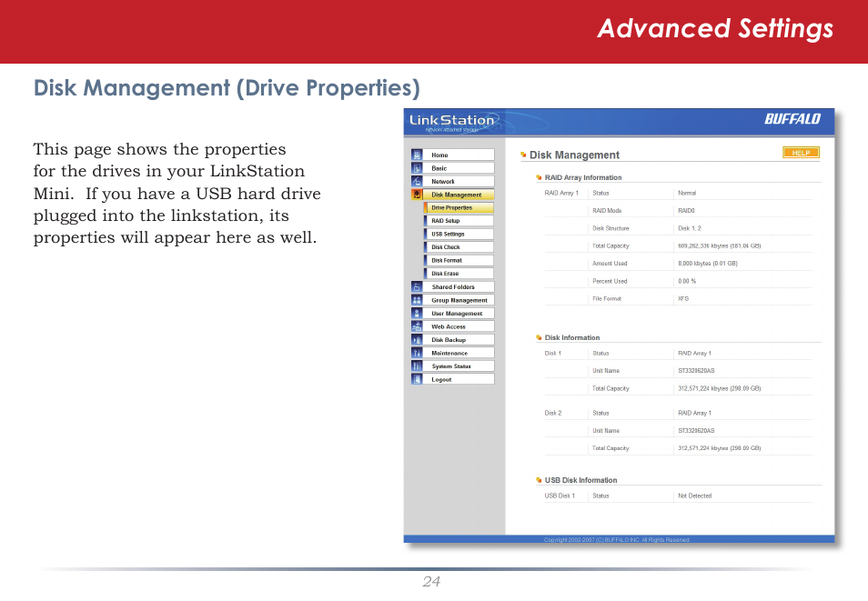The image size is (868, 601).
Task: Click the RAID Array Information heading
Action: 583,177
